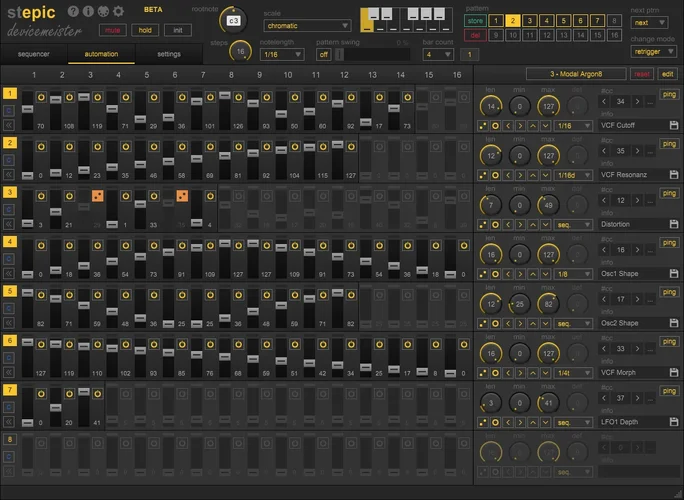Click the circle icon in VCF Cutoff lane controls
The height and width of the screenshot is (500, 684).
[x=495, y=126]
